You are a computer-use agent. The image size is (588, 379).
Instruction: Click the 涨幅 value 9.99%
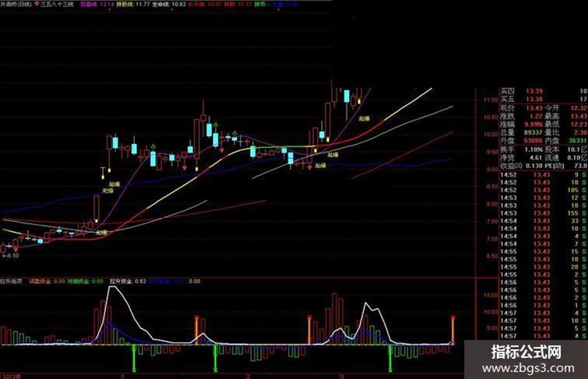coord(533,124)
